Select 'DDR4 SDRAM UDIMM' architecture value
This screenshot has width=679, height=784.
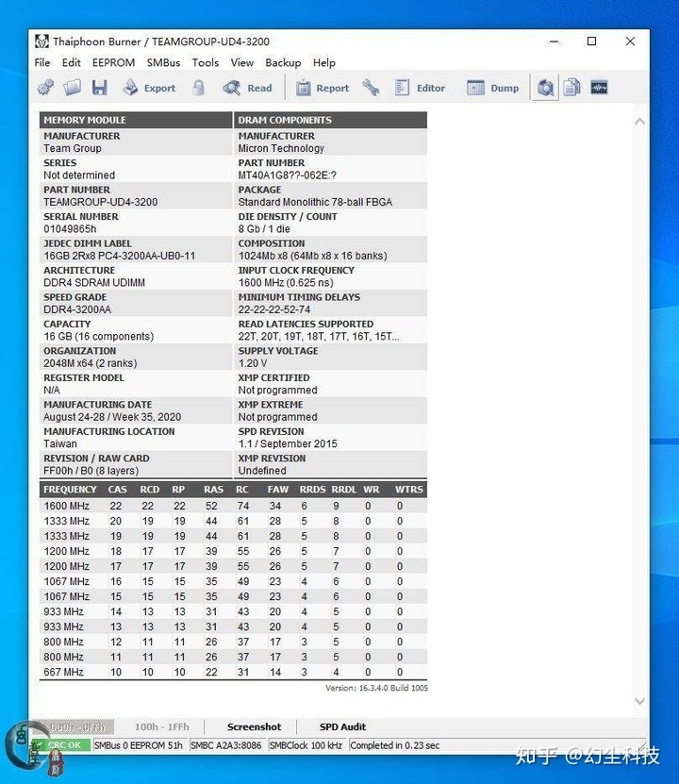tap(94, 282)
